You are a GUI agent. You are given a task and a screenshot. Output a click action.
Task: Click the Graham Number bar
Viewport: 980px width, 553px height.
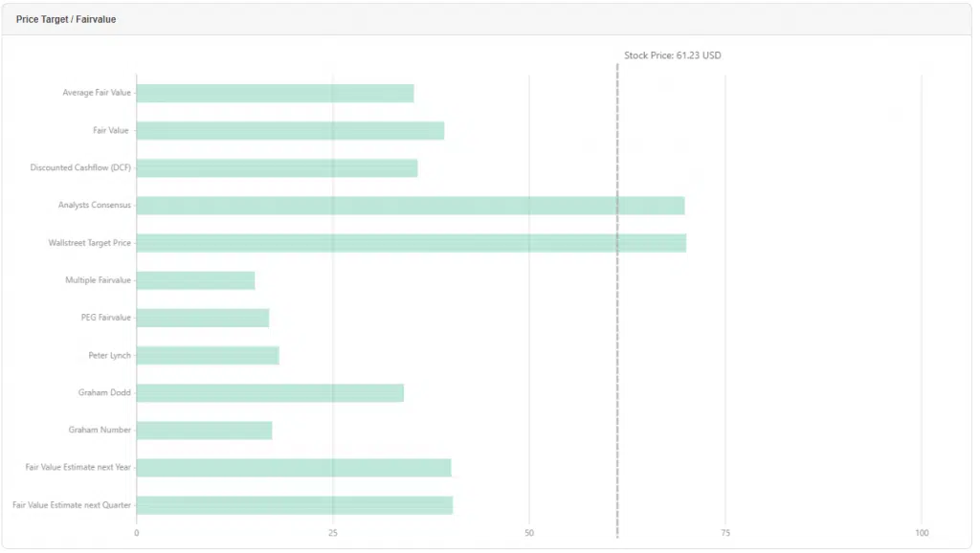click(x=204, y=431)
